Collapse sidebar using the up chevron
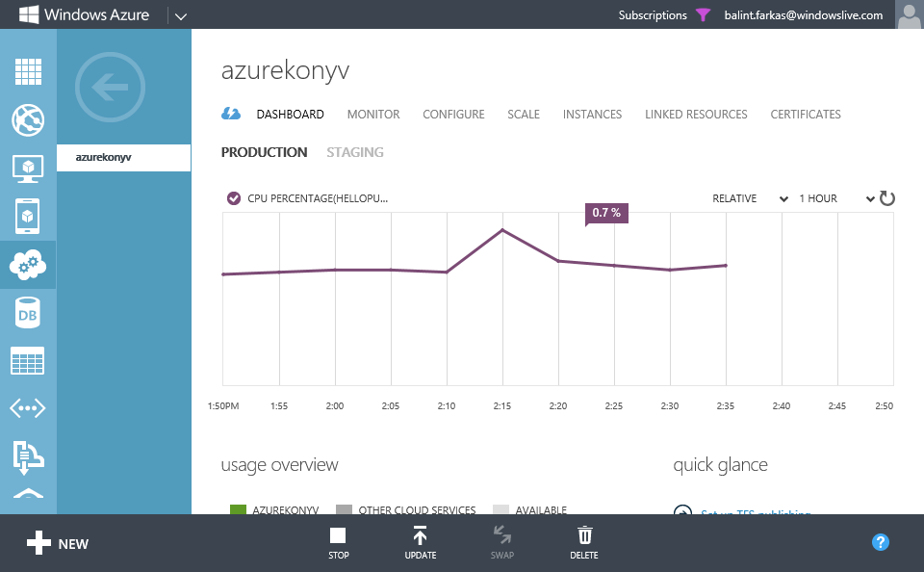 28,494
